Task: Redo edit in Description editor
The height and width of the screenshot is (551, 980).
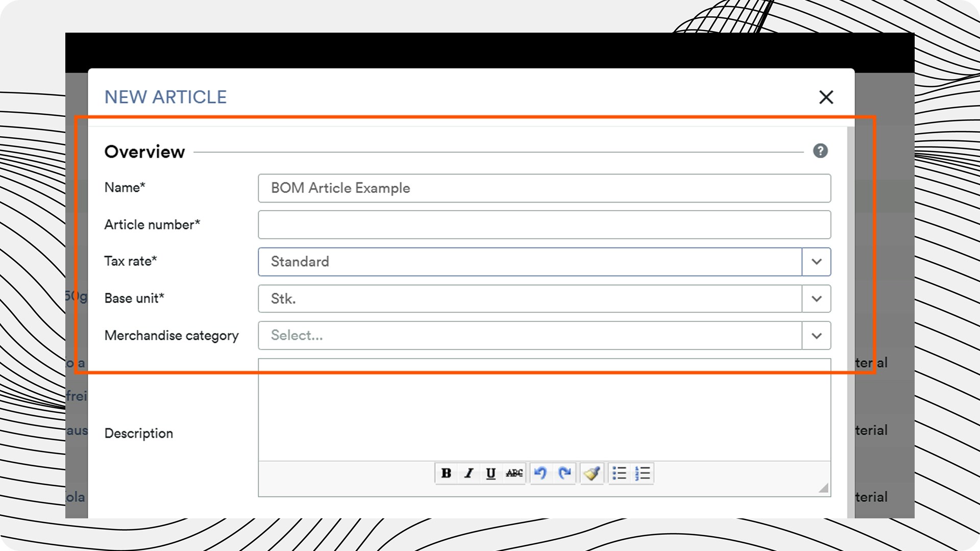Action: [x=564, y=473]
